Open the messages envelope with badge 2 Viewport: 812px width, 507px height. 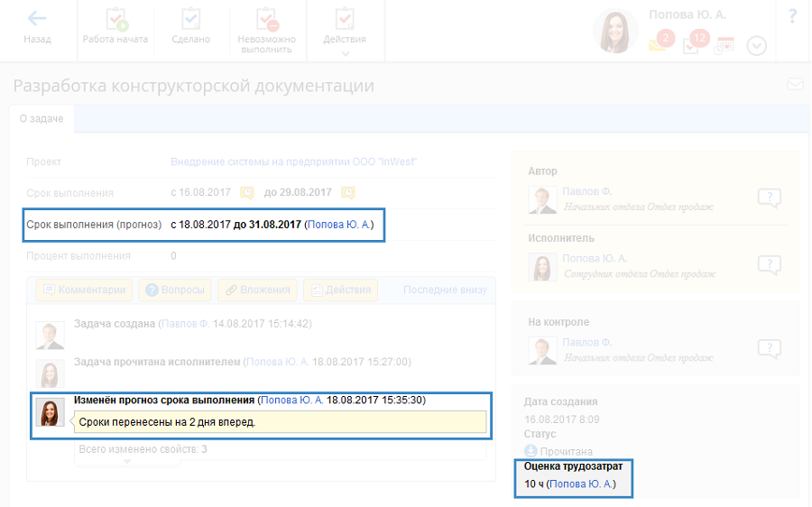pos(658,43)
